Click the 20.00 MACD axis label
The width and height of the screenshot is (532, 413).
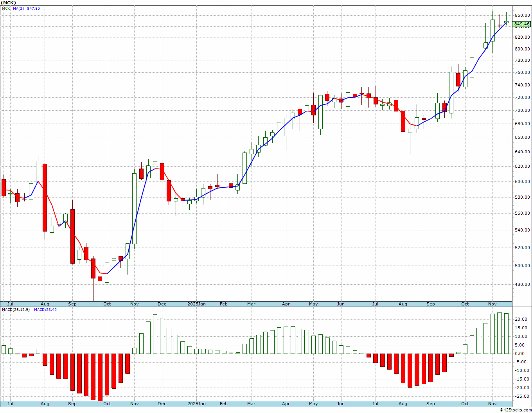[x=521, y=319]
